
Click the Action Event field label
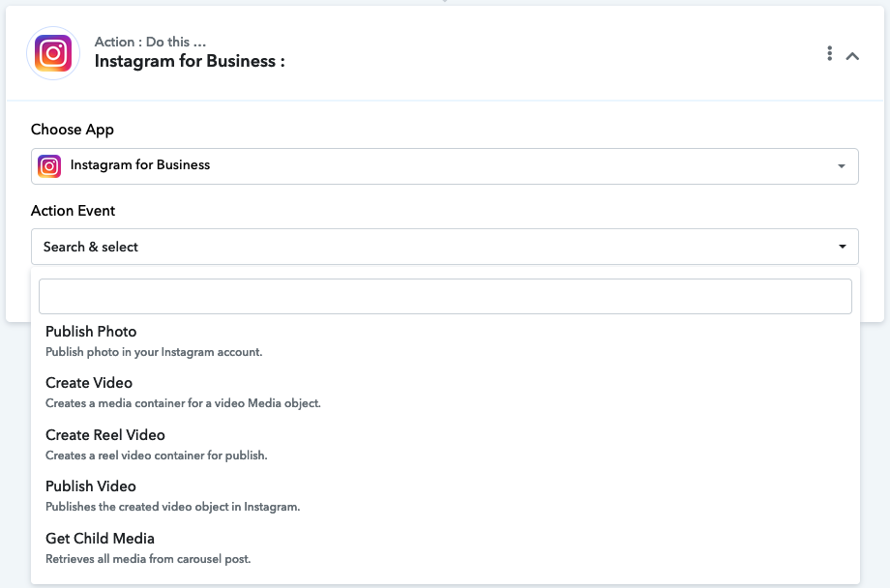(74, 211)
